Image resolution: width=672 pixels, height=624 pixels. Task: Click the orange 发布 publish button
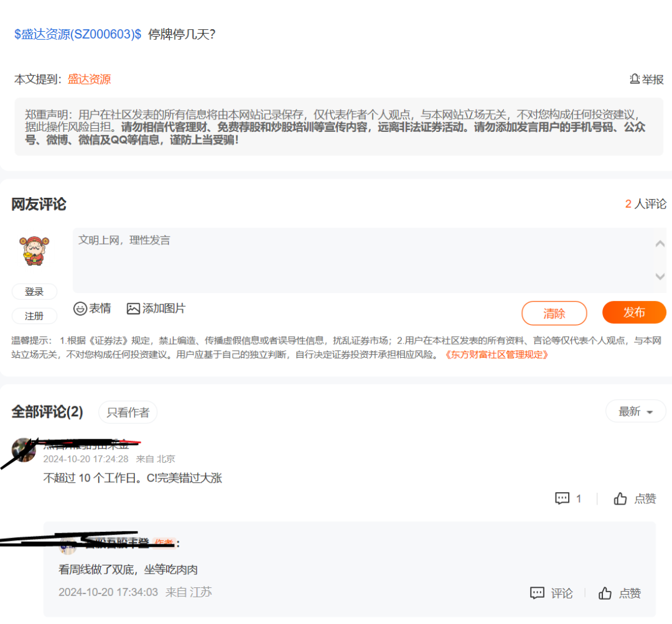pos(634,312)
